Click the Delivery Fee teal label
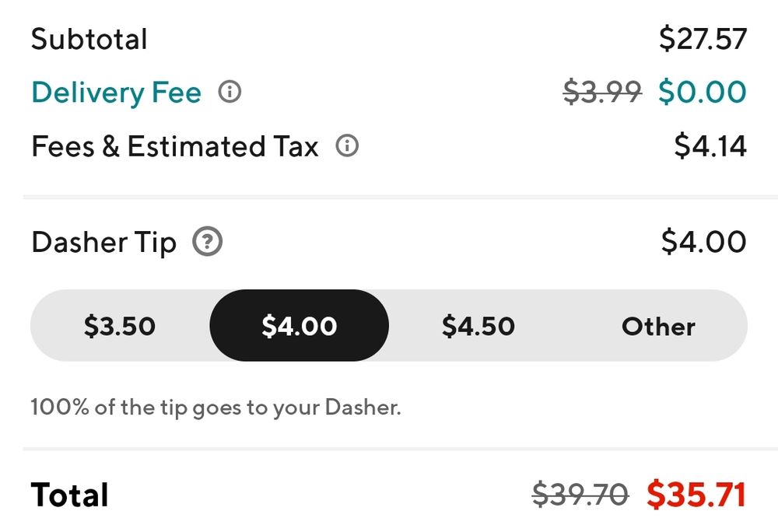The height and width of the screenshot is (532, 778). tap(115, 93)
